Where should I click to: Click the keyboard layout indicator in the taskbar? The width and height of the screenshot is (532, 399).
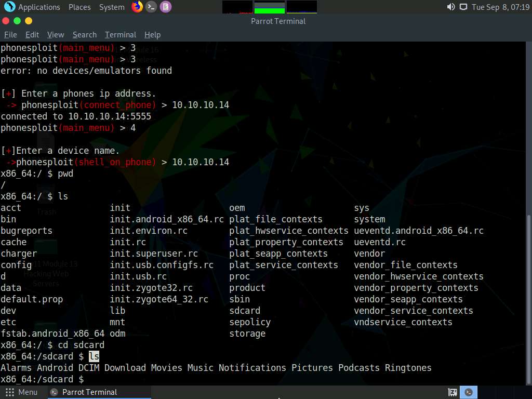(451, 392)
